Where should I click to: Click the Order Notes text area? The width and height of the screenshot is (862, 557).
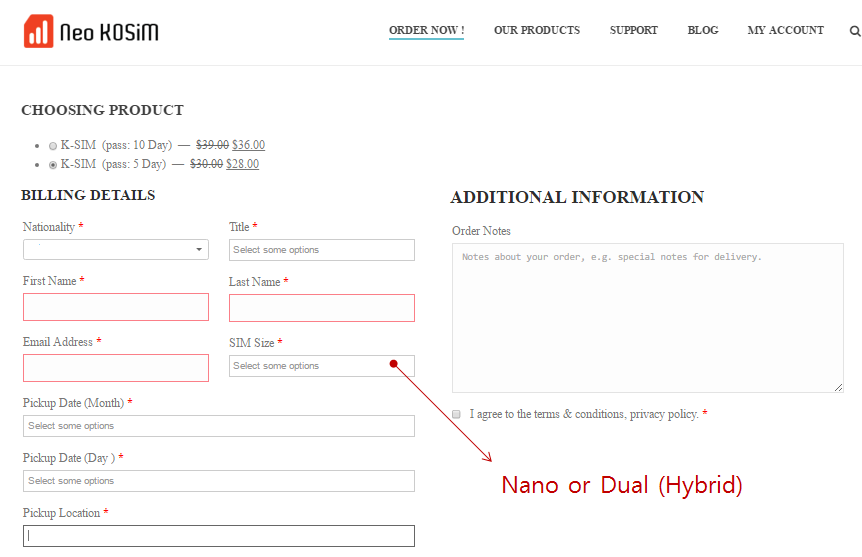tap(648, 318)
